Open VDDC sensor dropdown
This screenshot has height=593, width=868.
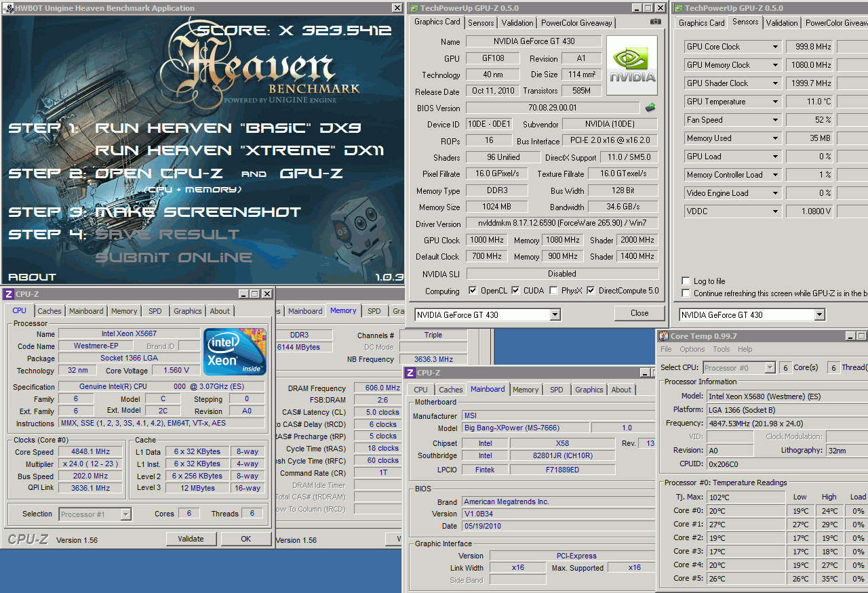(x=776, y=211)
